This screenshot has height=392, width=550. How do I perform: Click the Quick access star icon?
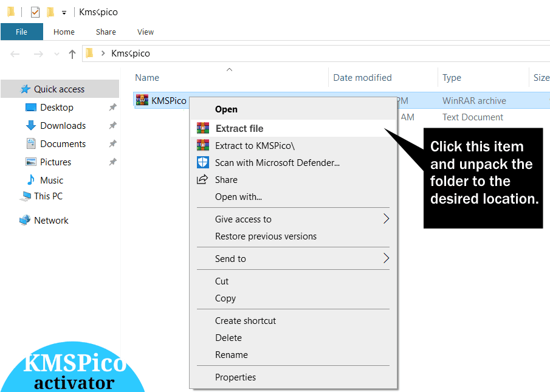pyautogui.click(x=26, y=89)
